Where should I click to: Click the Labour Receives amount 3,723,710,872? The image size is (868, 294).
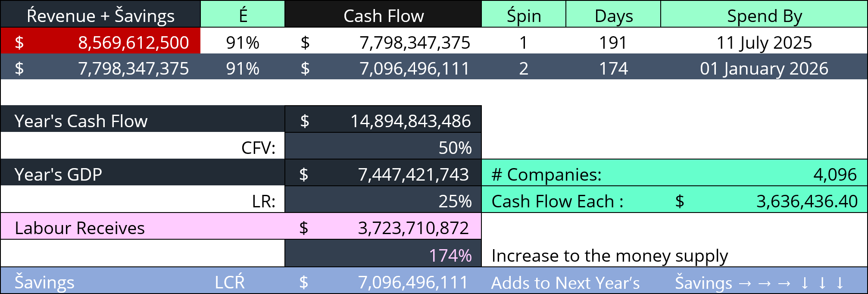point(413,228)
